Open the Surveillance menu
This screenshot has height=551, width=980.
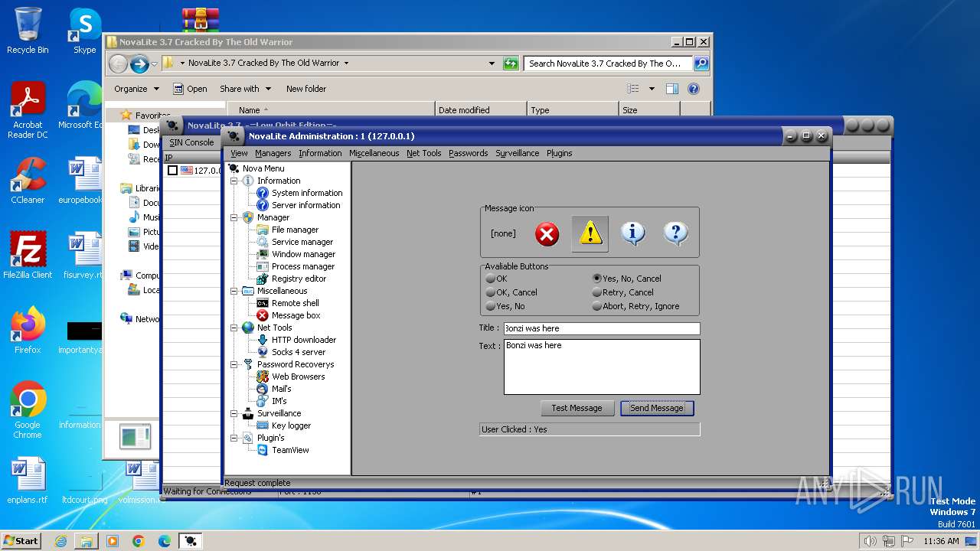coord(517,153)
